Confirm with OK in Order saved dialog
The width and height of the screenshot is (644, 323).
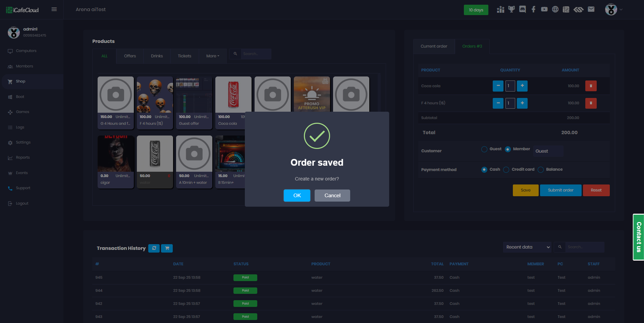pyautogui.click(x=297, y=196)
